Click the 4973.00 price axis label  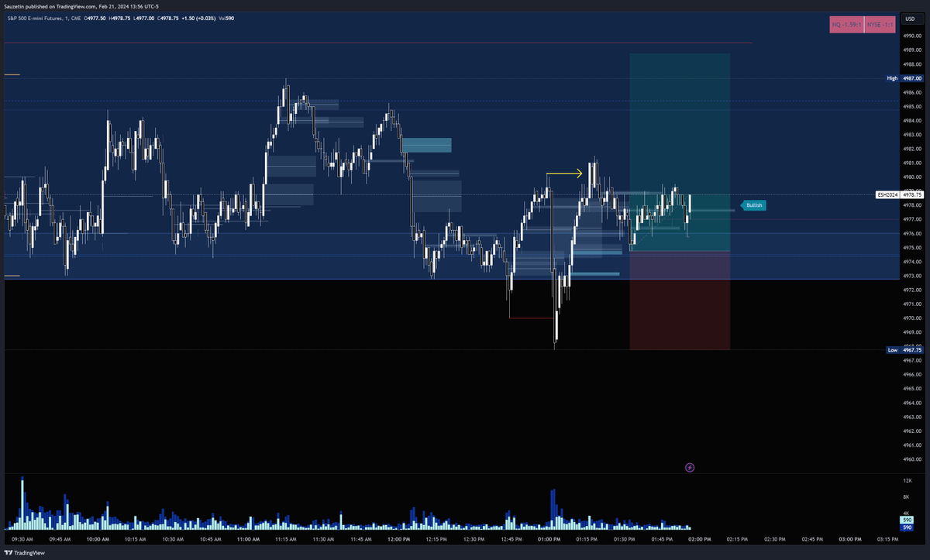point(912,276)
